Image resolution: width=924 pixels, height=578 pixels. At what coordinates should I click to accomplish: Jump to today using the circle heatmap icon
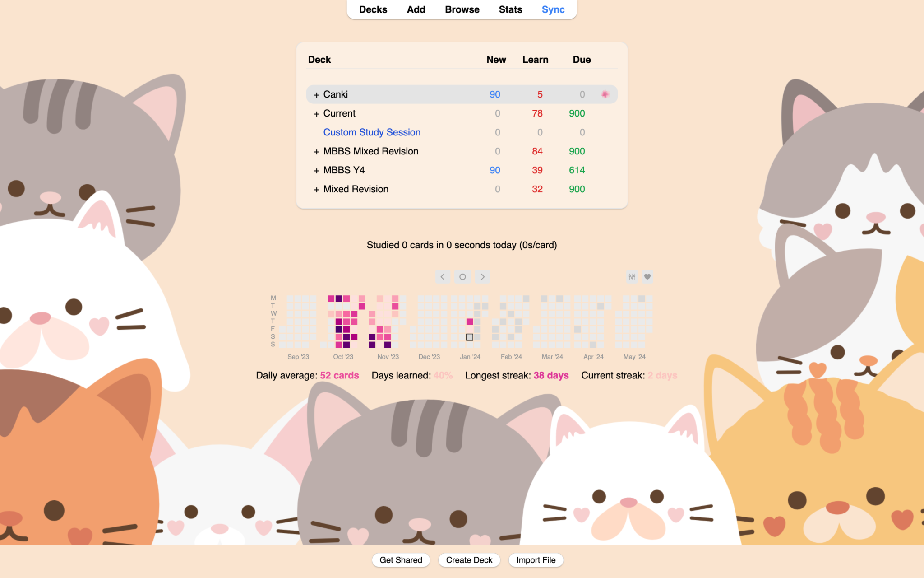pyautogui.click(x=462, y=277)
